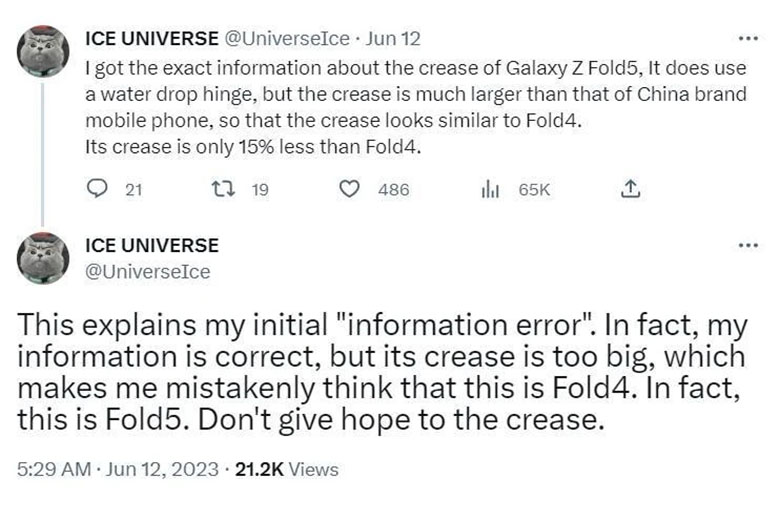The image size is (780, 520).
Task: Click @UniverseIce handle in first tweet header
Action: coord(288,39)
